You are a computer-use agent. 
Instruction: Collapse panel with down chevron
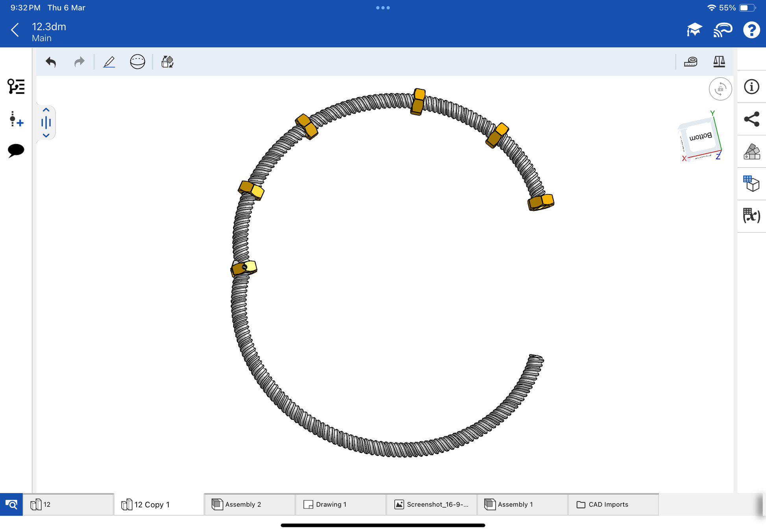(46, 135)
